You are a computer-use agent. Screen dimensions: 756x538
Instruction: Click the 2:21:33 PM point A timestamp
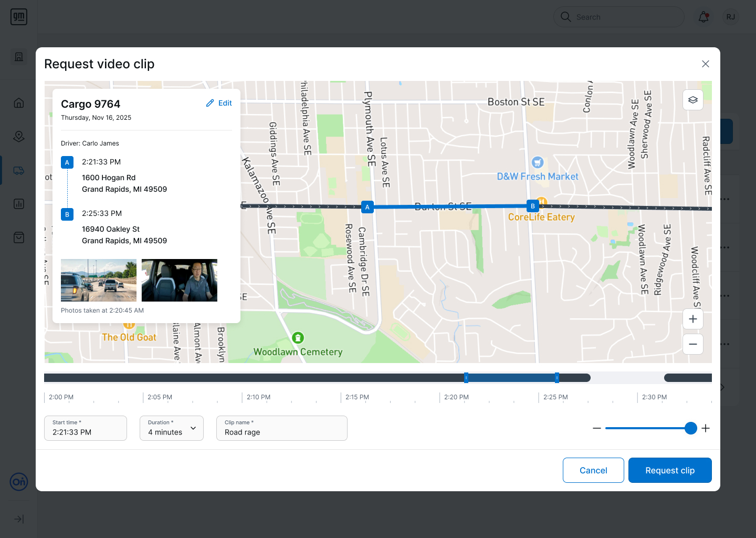101,162
